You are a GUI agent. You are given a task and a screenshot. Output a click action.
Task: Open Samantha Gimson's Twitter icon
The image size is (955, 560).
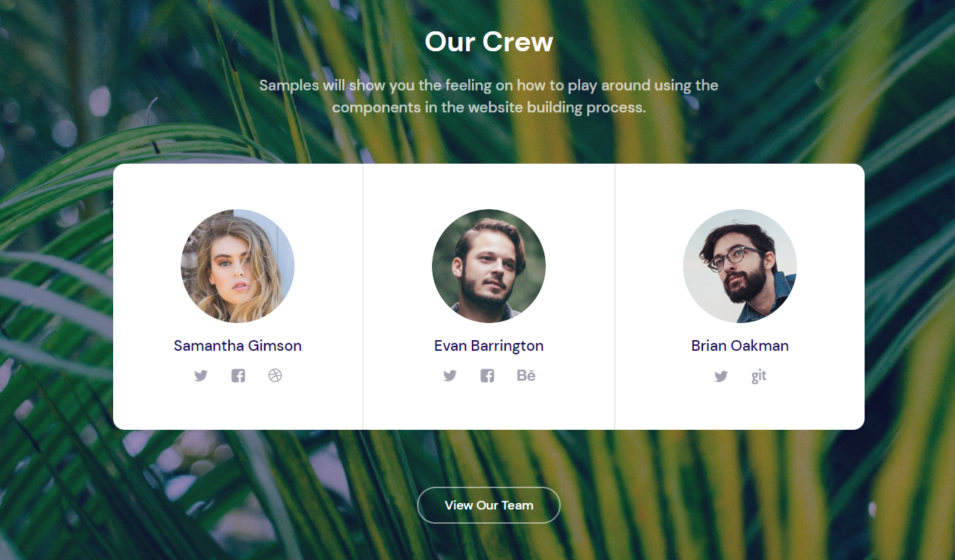coord(201,376)
